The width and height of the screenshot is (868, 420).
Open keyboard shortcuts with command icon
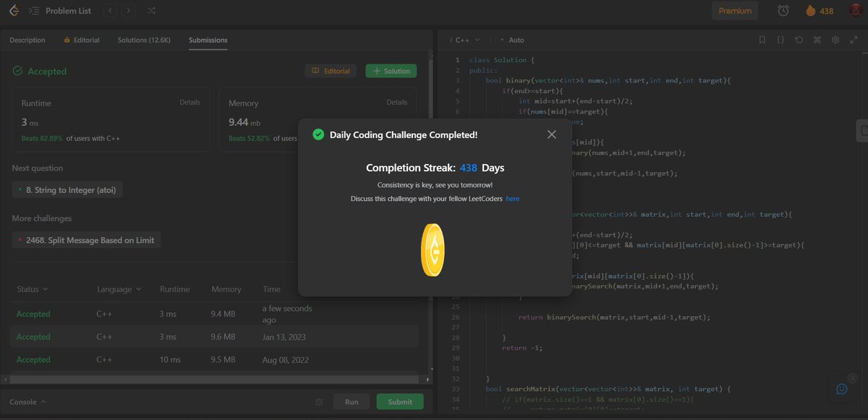[x=816, y=40]
